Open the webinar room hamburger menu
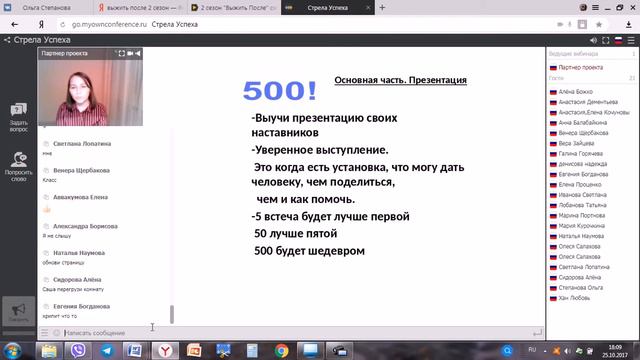Viewport: 640px width, 360px height. tap(631, 40)
